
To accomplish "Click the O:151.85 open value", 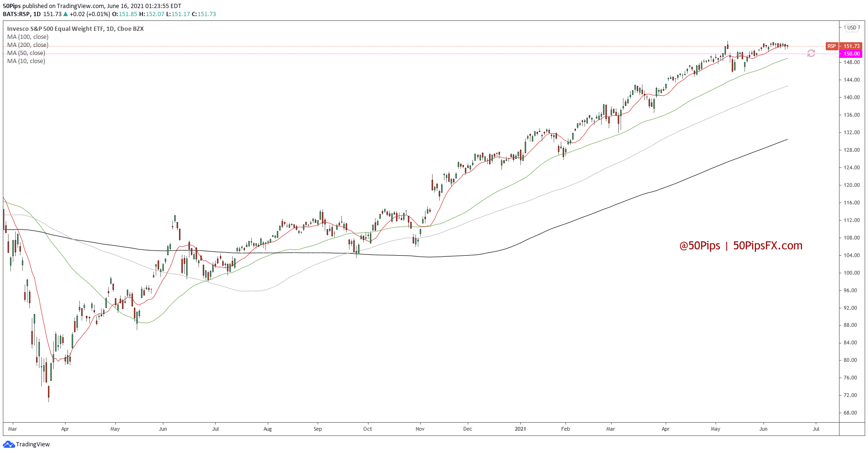I will pos(124,14).
